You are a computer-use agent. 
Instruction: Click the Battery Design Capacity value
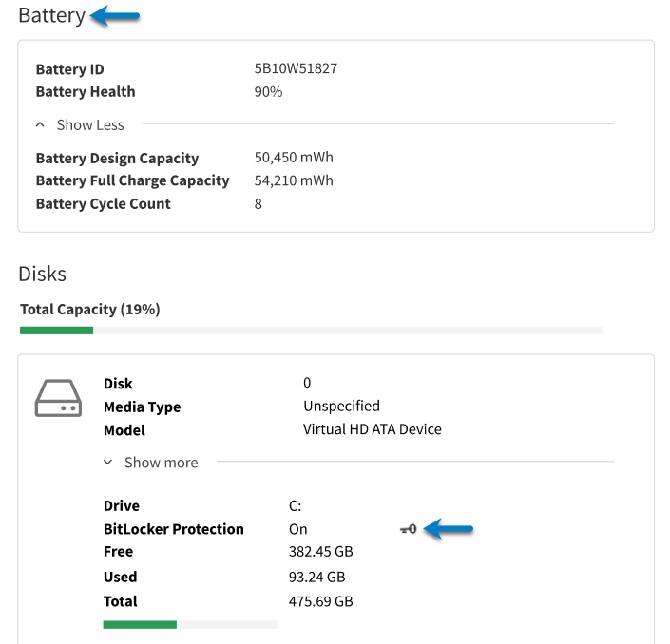(x=294, y=158)
